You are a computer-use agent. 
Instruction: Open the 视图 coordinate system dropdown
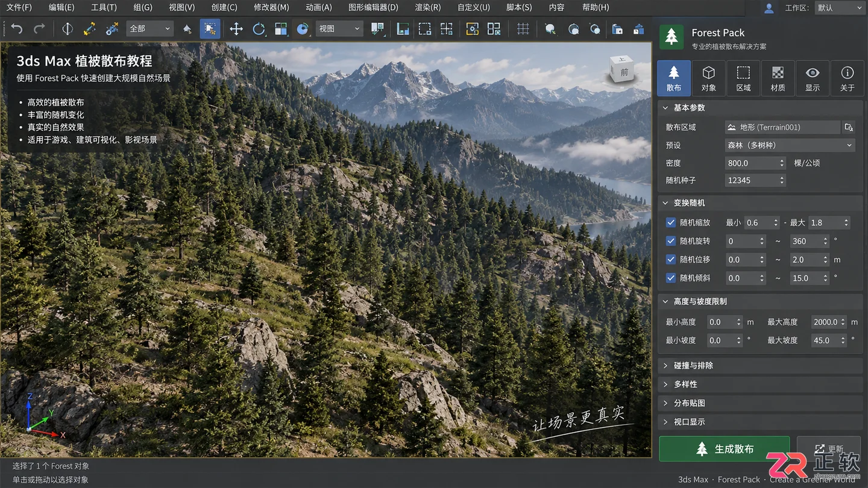pos(339,28)
